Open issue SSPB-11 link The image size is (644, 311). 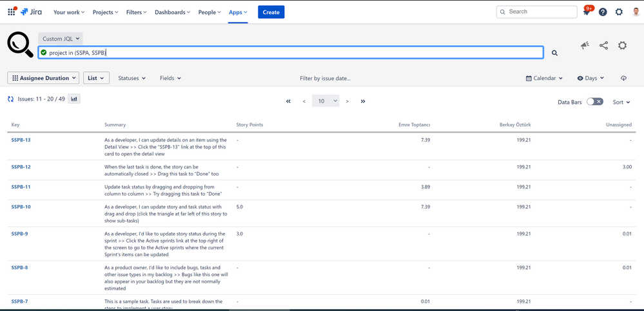(x=21, y=187)
